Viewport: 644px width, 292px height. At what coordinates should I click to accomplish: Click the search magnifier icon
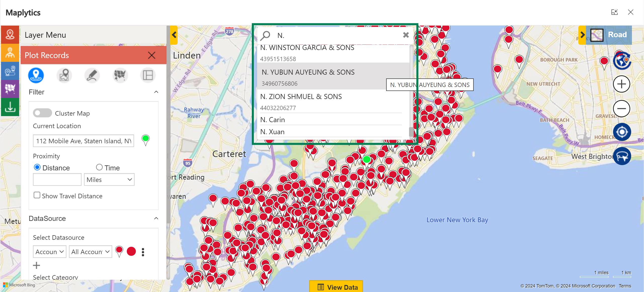point(265,35)
